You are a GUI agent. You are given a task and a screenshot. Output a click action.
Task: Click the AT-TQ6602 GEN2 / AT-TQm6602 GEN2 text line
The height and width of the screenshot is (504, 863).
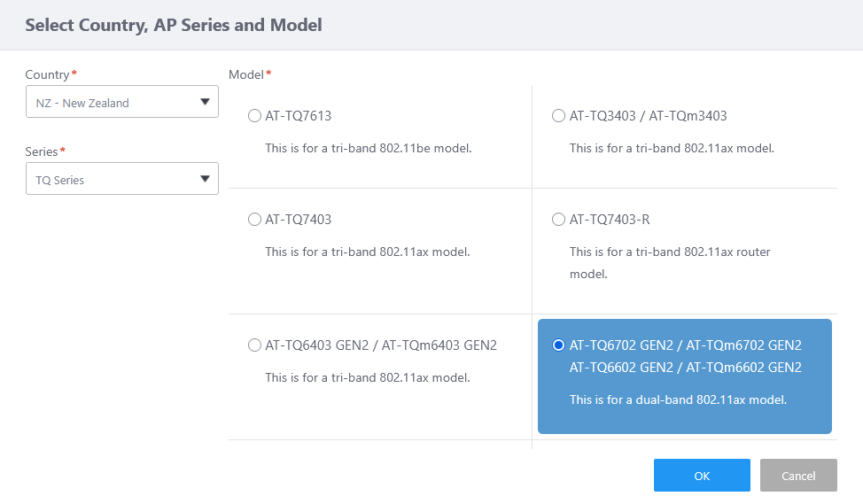685,367
